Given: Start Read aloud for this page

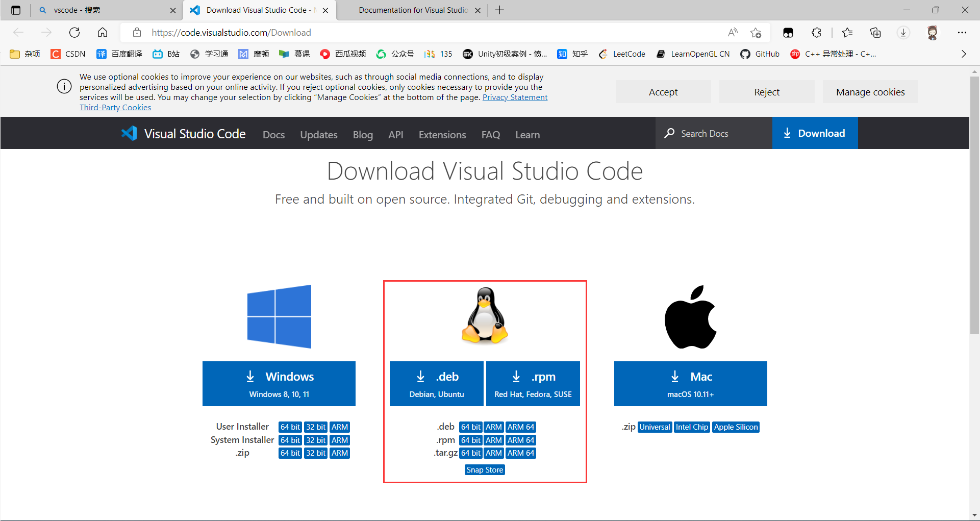Looking at the screenshot, I should point(733,32).
